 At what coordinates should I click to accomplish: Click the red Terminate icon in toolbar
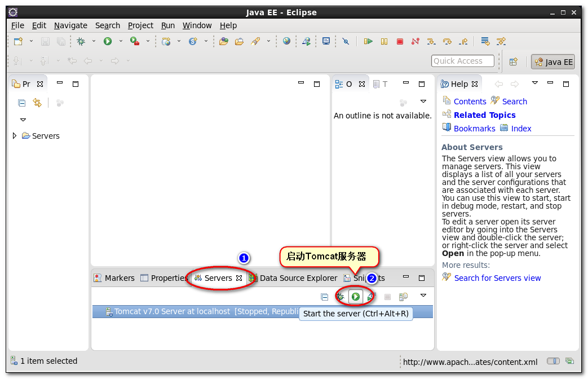pos(400,41)
